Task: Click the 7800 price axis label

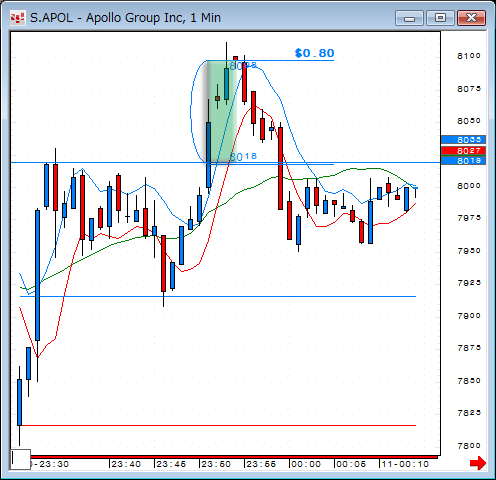Action: click(469, 446)
